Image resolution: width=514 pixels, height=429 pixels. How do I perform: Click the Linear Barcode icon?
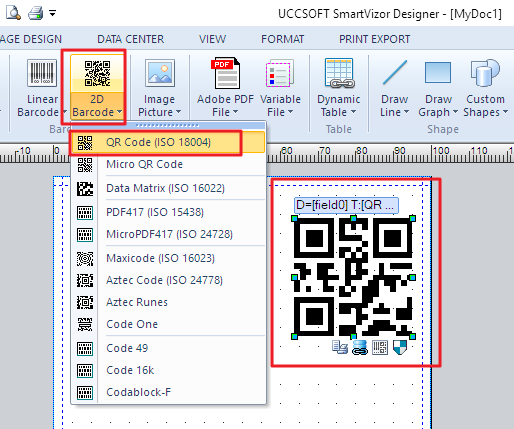(x=42, y=73)
